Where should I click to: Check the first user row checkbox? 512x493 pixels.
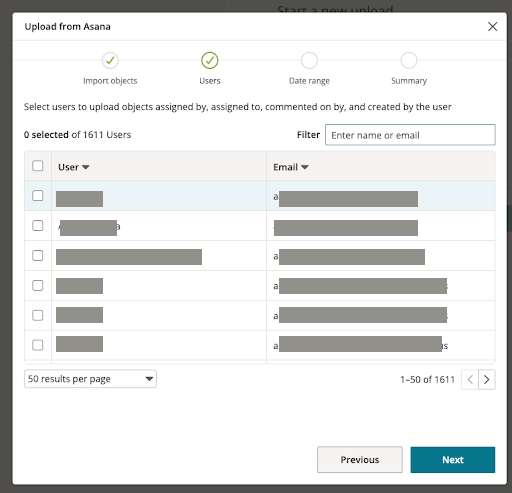[x=38, y=196]
